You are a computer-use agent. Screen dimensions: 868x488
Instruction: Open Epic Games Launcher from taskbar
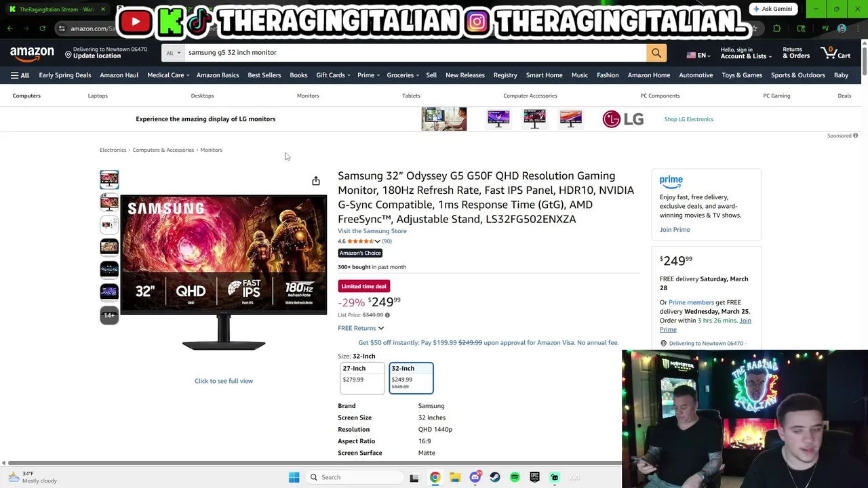click(x=535, y=477)
